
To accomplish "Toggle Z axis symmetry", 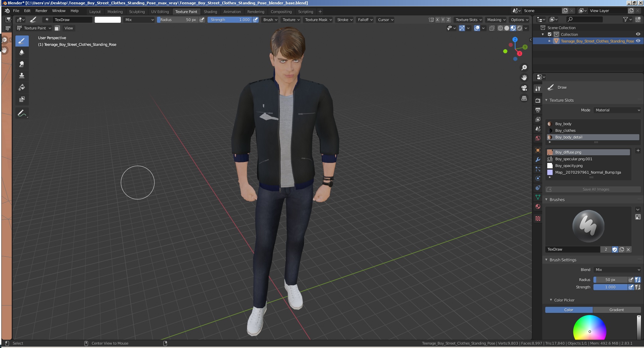I will click(x=449, y=20).
